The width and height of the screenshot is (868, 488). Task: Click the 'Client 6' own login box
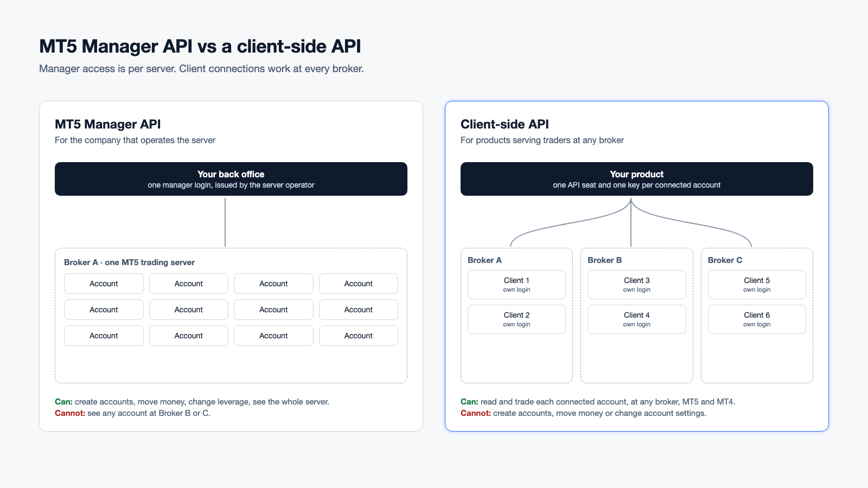coord(757,319)
